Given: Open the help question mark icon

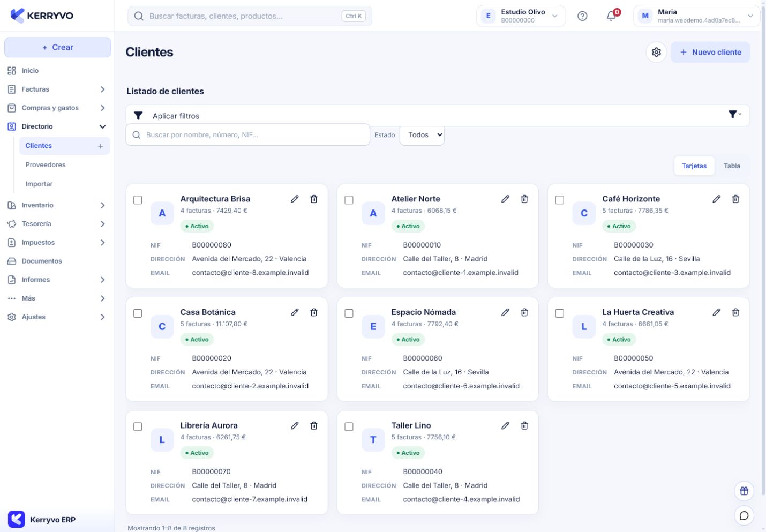Looking at the screenshot, I should (x=582, y=16).
